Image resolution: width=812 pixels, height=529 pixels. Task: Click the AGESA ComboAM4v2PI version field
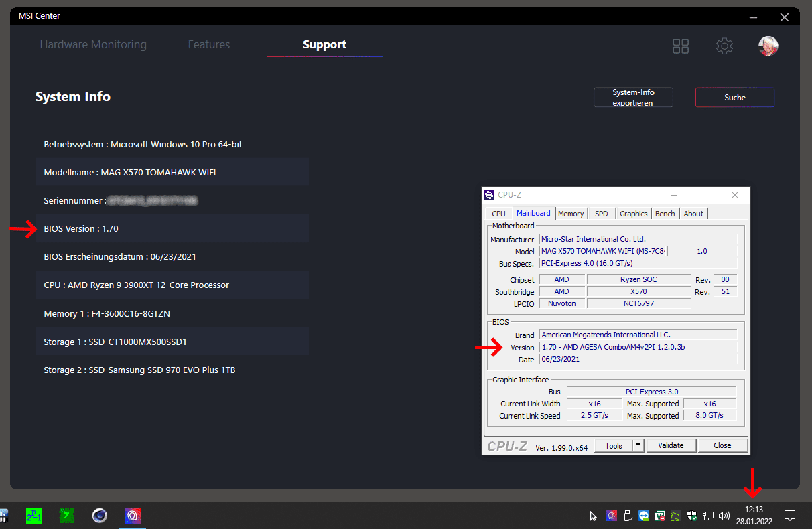point(638,347)
